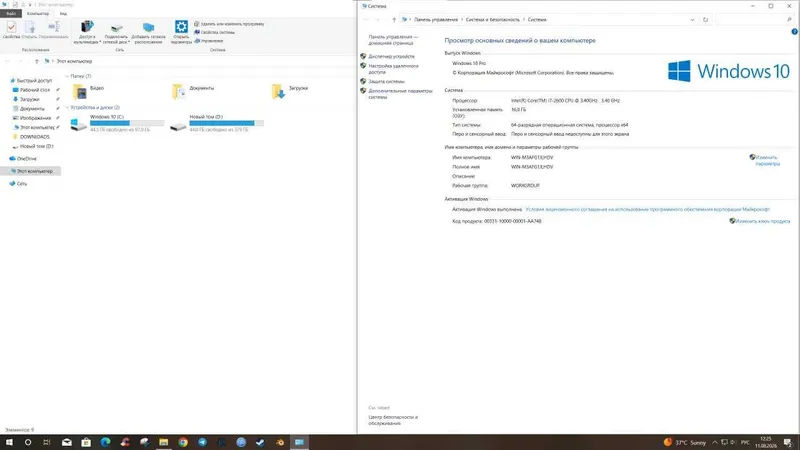This screenshot has height=450, width=800.
Task: Click search field in System window
Action: 754,20
